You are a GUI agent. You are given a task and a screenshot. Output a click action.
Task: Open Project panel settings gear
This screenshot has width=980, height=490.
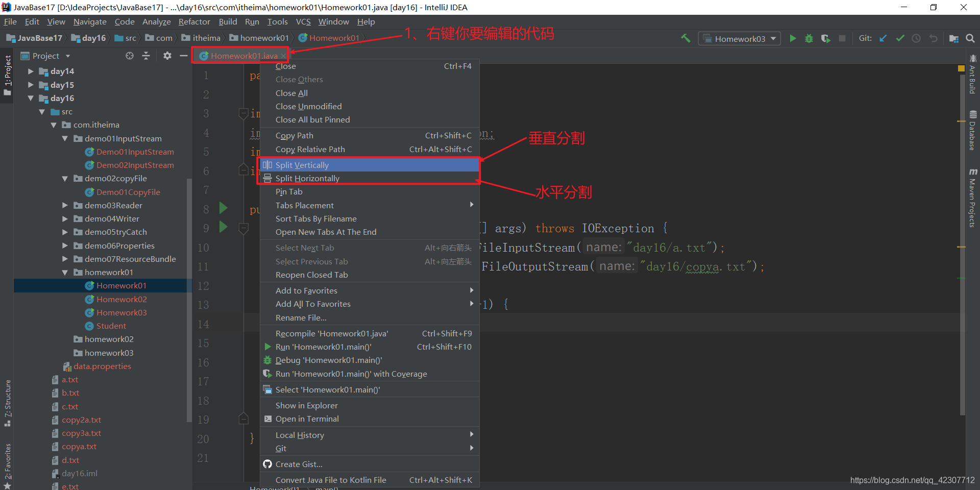point(167,56)
